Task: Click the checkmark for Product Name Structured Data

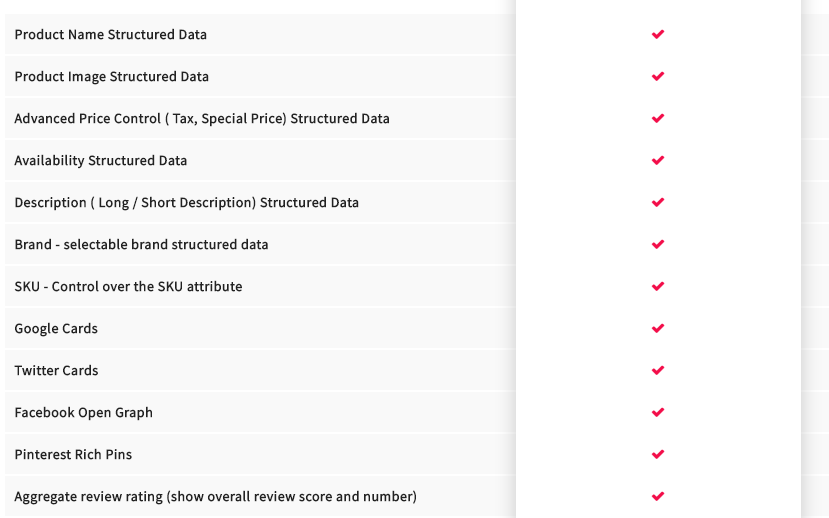Action: [658, 34]
